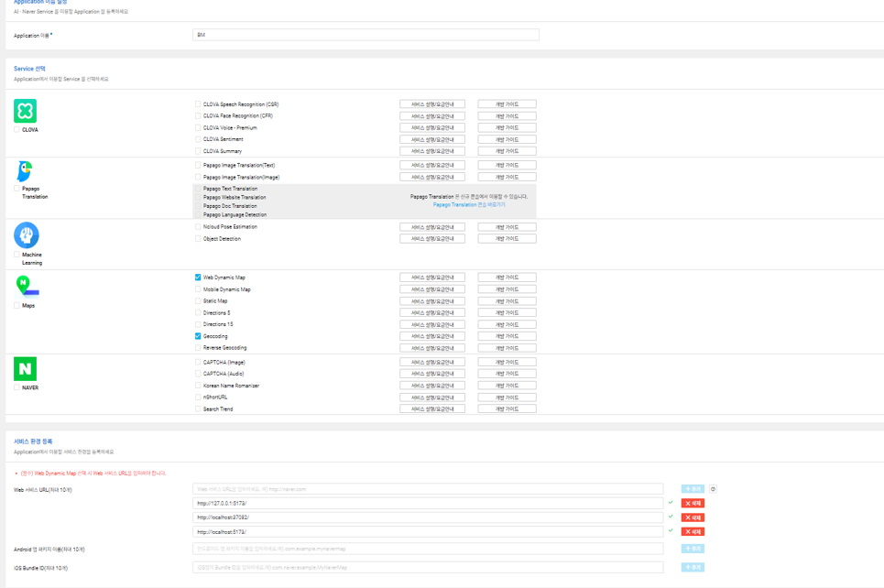Open service description for Geocoding

pos(432,336)
